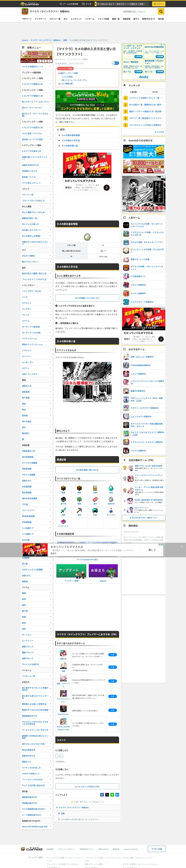Open Game8 breadcrumb link
Viewport: 186px width, 868px height.
click(x=25, y=40)
